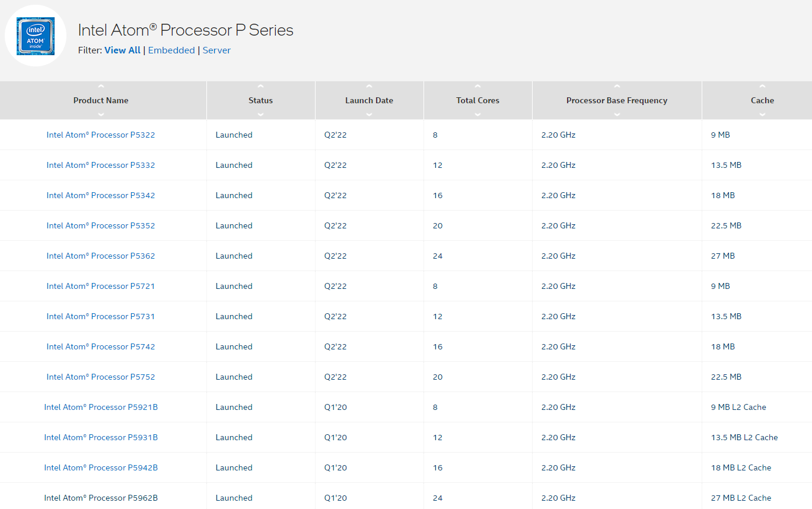Screen dimensions: 812x509
Task: Open Intel Atom Processor P5962B page
Action: [x=101, y=498]
